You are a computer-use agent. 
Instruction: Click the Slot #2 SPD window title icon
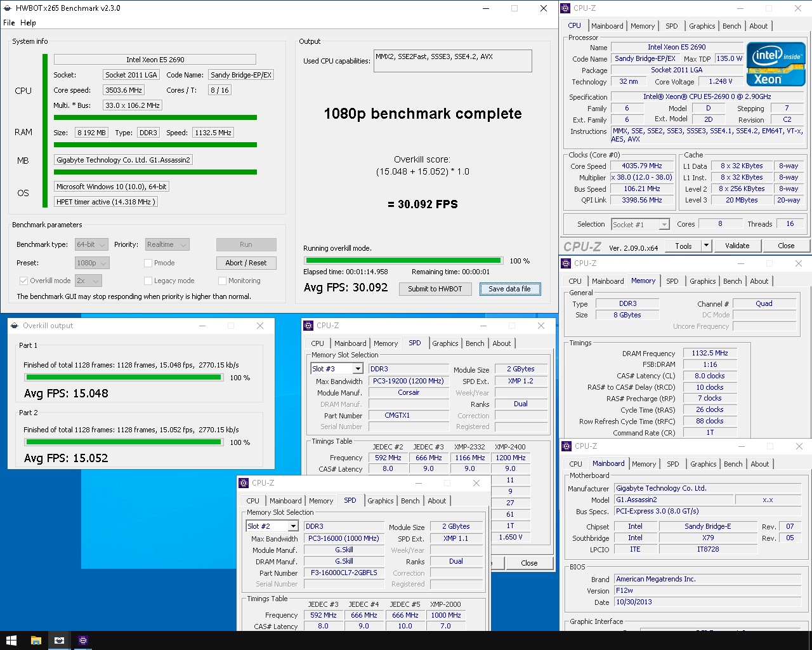click(x=244, y=483)
